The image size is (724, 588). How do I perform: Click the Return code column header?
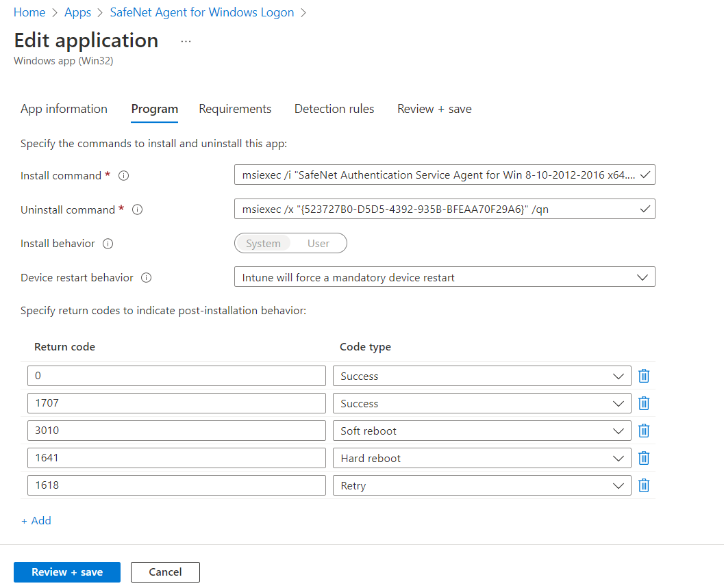[64, 347]
